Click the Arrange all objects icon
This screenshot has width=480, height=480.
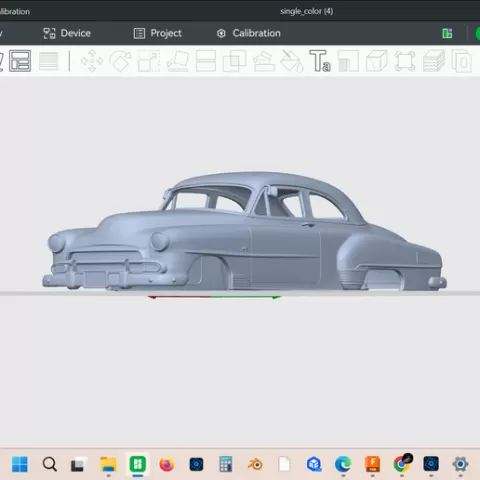[x=20, y=61]
